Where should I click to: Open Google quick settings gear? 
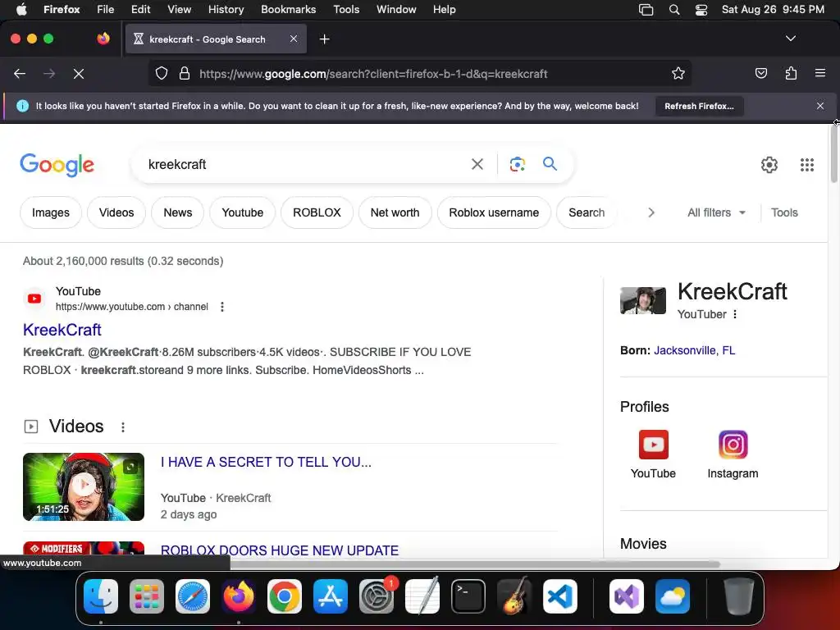[769, 164]
